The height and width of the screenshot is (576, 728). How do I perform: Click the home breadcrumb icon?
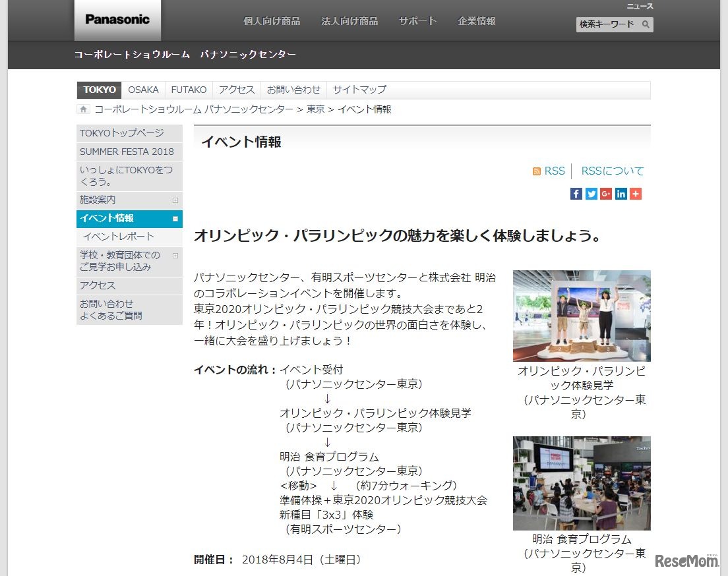[x=83, y=109]
